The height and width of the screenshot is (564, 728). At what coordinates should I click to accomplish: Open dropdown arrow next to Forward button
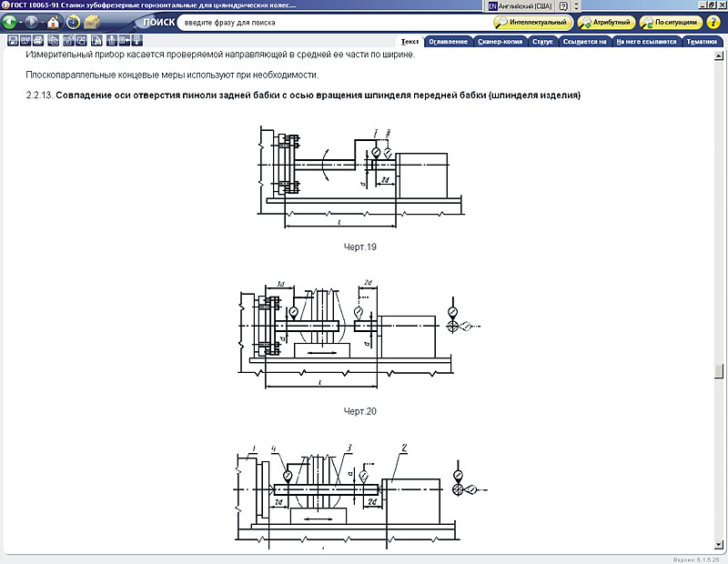[x=42, y=22]
